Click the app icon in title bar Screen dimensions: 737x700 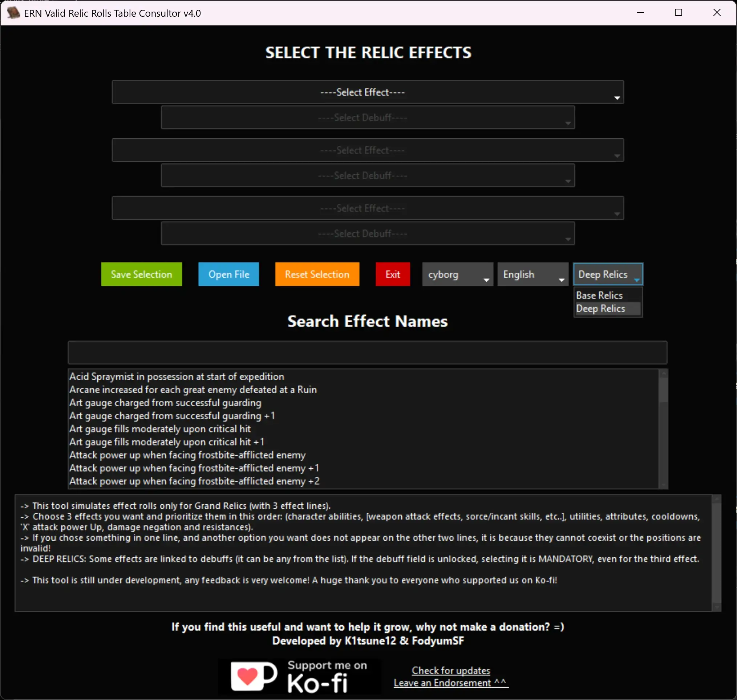click(14, 13)
